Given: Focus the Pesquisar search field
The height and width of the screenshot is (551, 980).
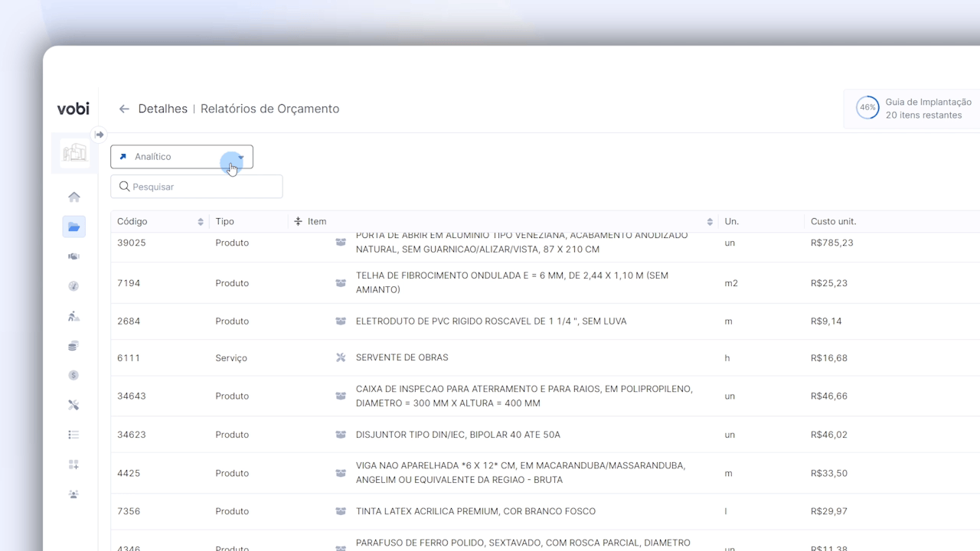Looking at the screenshot, I should tap(197, 187).
